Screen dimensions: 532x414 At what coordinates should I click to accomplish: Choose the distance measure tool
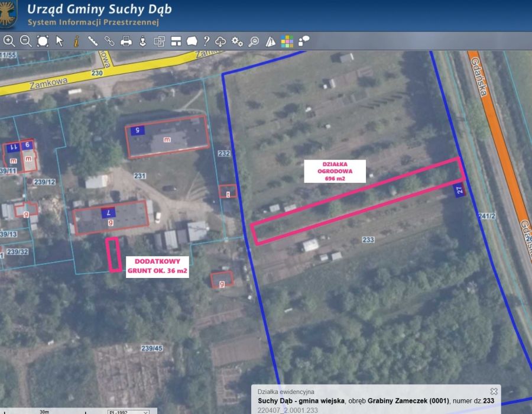coord(93,41)
